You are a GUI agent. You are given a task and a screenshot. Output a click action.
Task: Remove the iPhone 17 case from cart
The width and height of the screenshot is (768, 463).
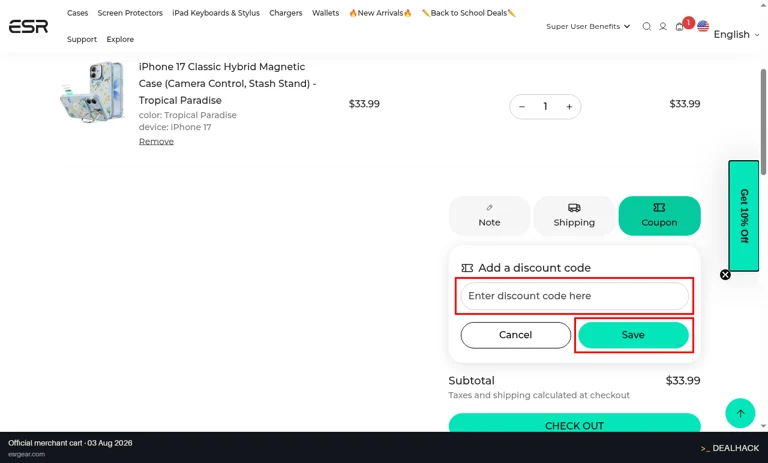click(x=156, y=142)
